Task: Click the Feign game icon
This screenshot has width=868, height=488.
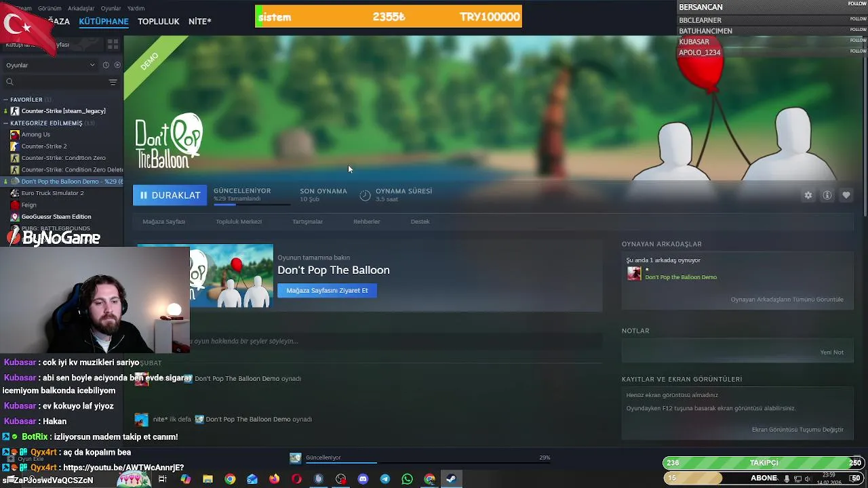Action: point(15,205)
